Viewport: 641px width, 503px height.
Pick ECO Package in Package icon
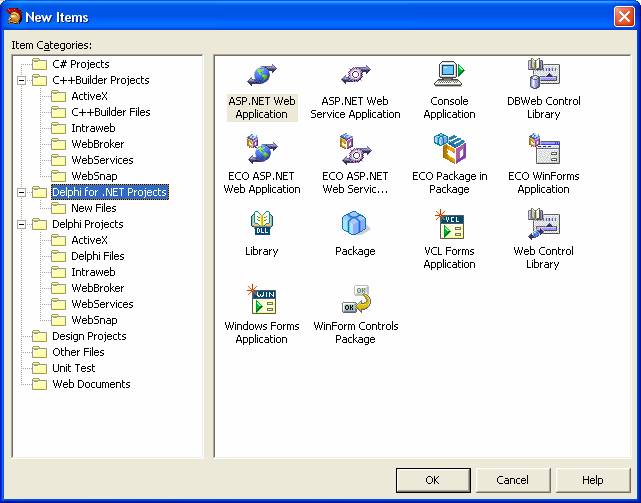point(449,148)
